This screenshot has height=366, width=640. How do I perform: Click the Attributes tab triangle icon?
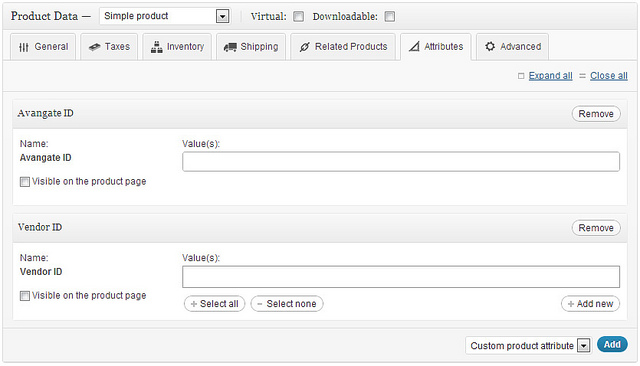pyautogui.click(x=414, y=47)
